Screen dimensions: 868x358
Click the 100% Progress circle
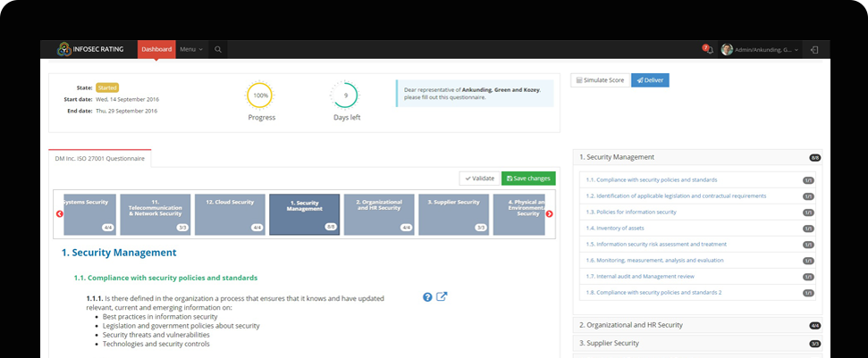260,95
